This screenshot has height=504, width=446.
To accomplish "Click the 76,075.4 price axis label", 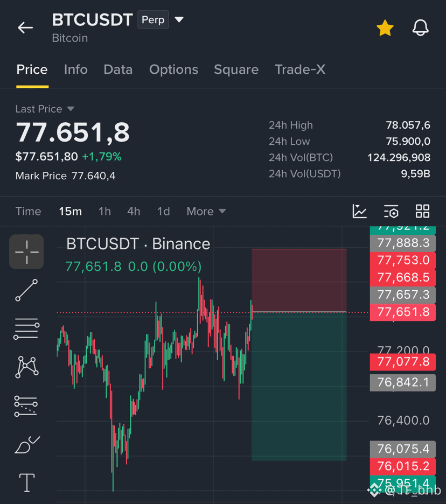I will click(403, 449).
